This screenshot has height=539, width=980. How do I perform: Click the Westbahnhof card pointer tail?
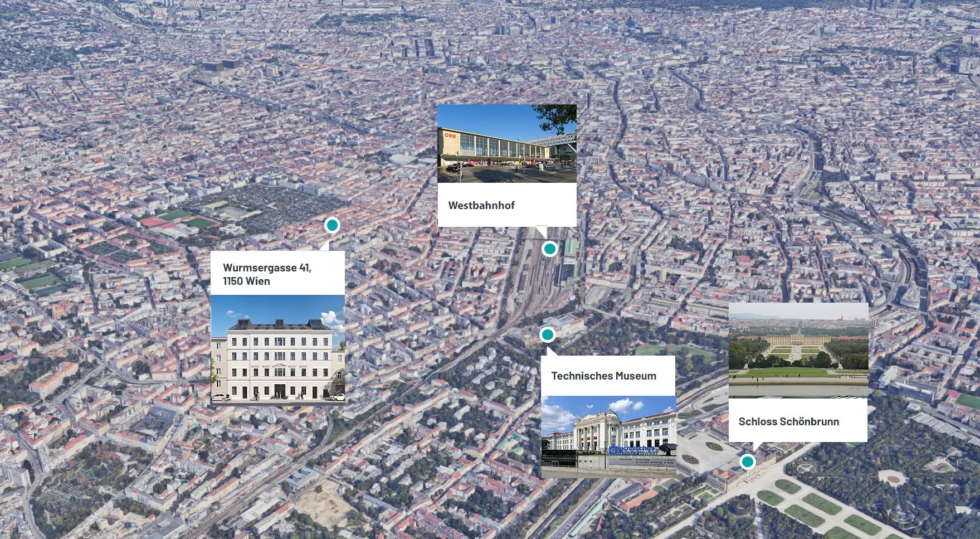(x=540, y=231)
